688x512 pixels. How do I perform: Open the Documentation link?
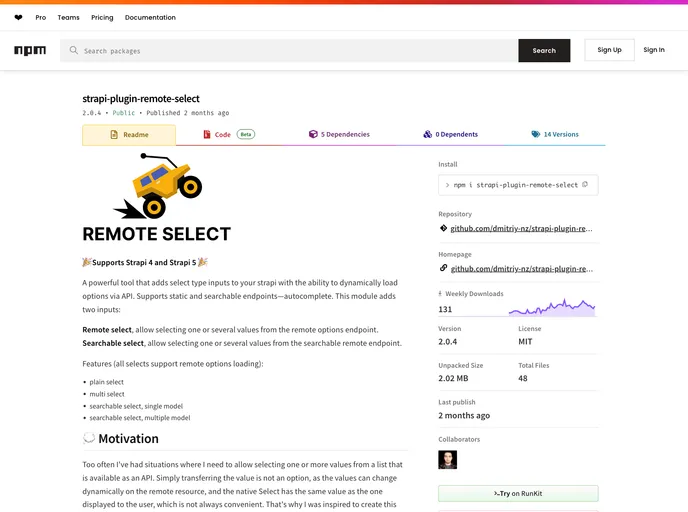click(150, 18)
